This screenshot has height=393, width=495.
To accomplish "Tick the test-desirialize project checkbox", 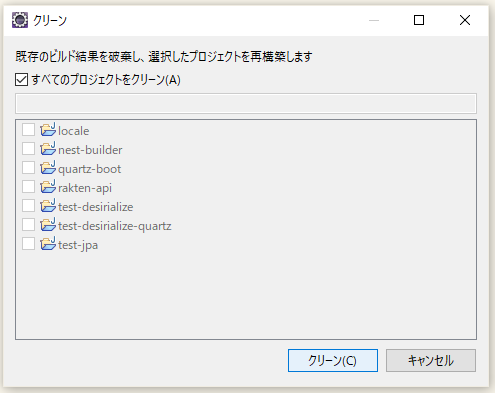I will pos(28,206).
